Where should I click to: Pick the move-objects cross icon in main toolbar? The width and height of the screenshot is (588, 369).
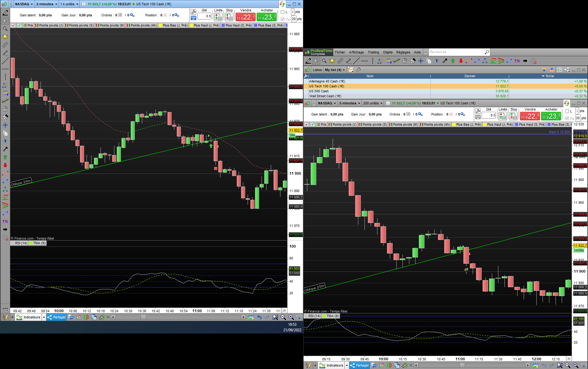[421, 61]
